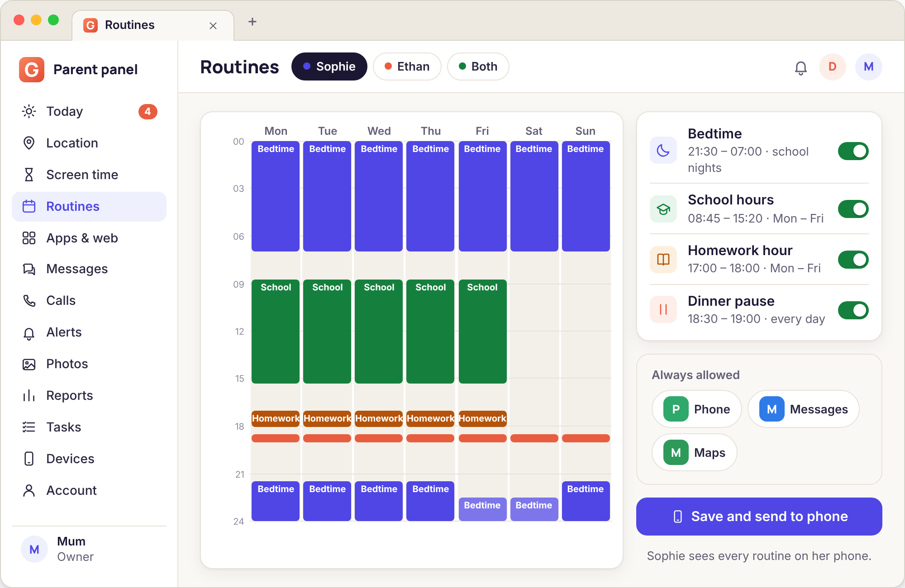
Task: Select the Sophie child tab
Action: point(329,66)
